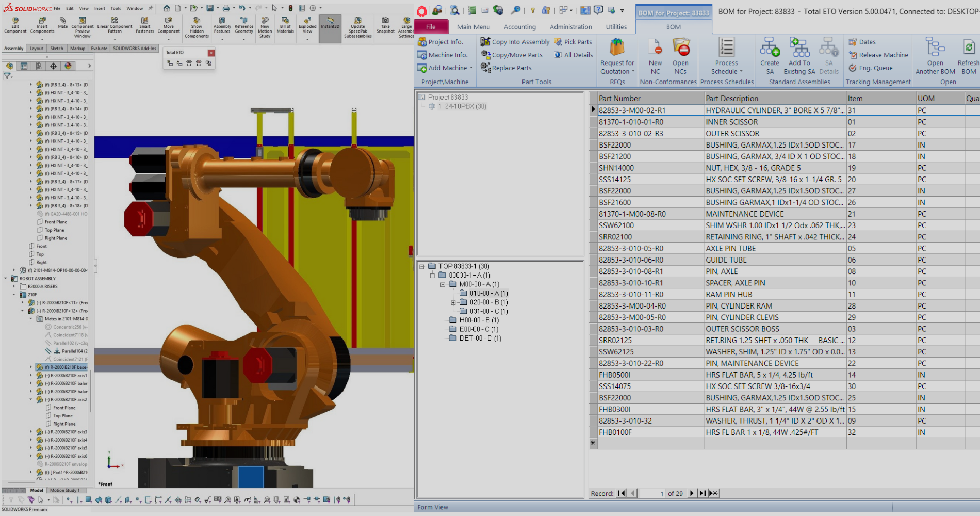
Task: Collapse the M00-00 - A node
Action: click(443, 284)
